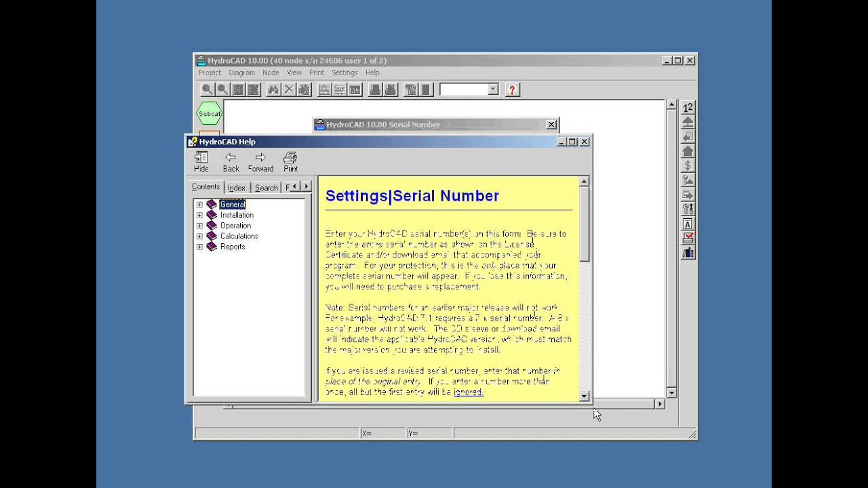Click the Back arrow in Help toolbar
The width and height of the screenshot is (868, 488).
231,162
